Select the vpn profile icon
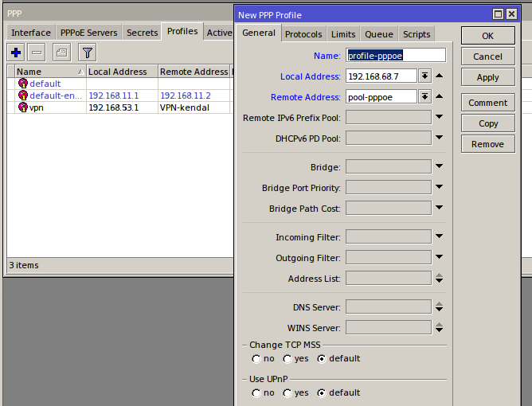The height and width of the screenshot is (406, 532). (x=23, y=107)
